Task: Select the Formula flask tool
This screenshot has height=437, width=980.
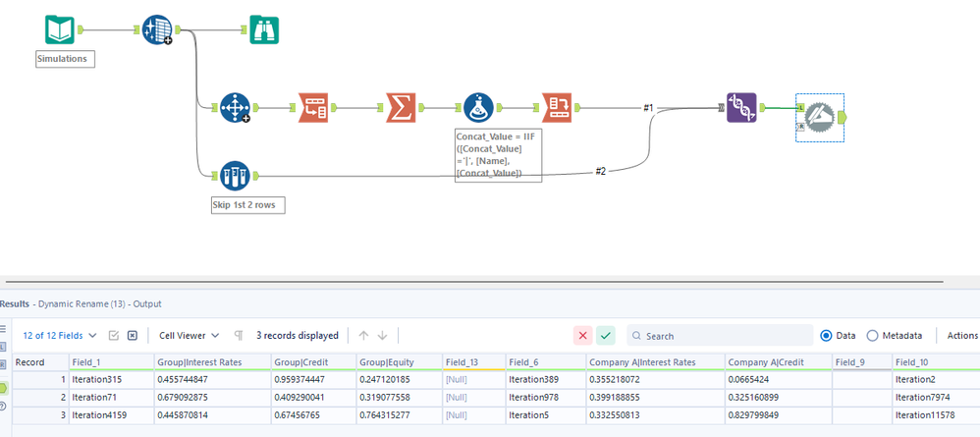Action: click(478, 107)
